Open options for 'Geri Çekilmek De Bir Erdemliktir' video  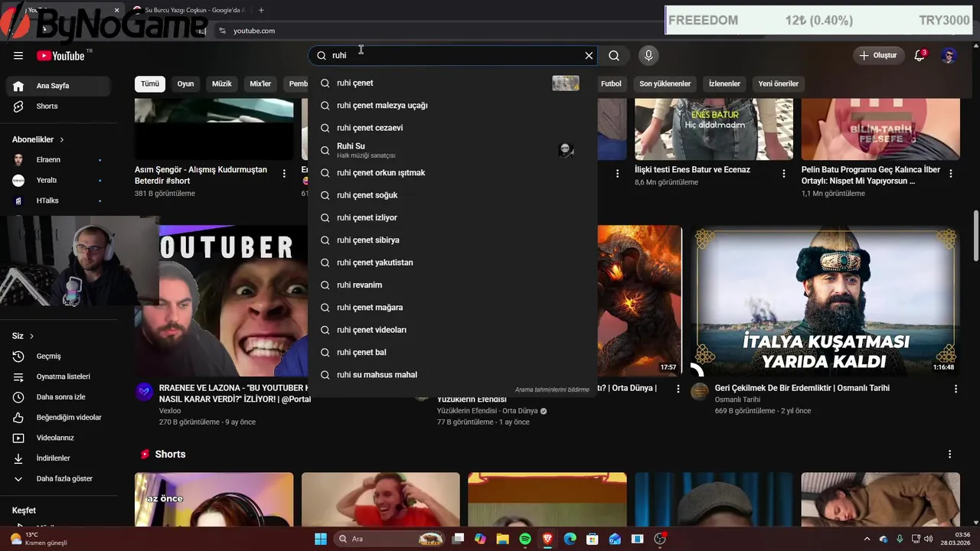pos(955,389)
